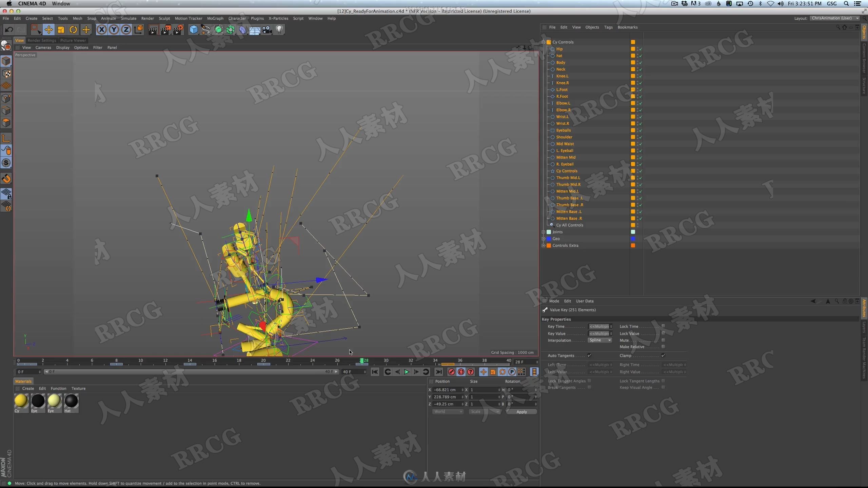Toggle the Position keying icon
The image size is (868, 488).
point(483,372)
